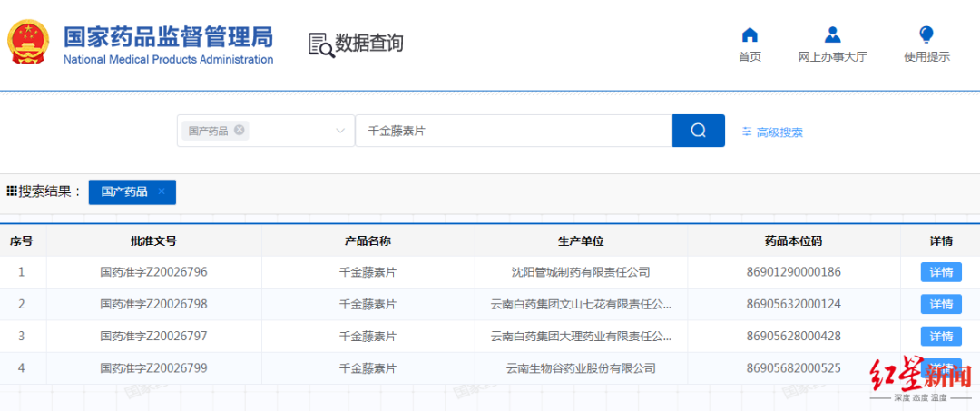Click drug code 86901290000186
Viewport: 980px width, 411px height.
coord(794,272)
